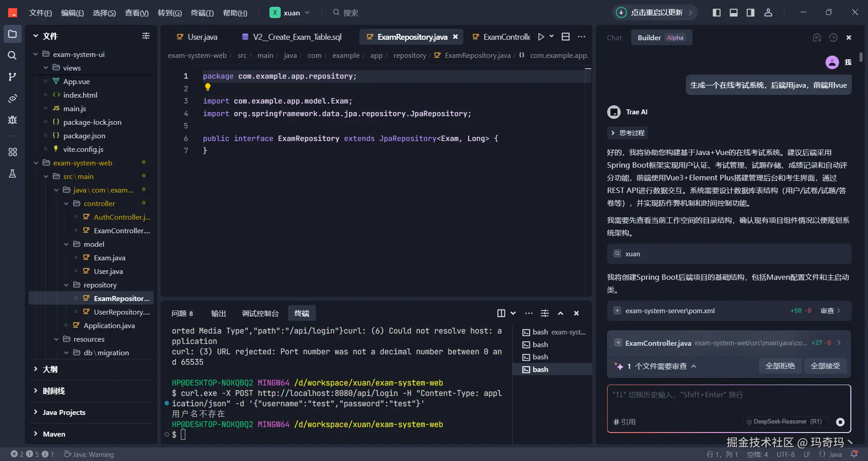The width and height of the screenshot is (868, 461).
Task: Open the Extensions view icon
Action: coord(12,152)
